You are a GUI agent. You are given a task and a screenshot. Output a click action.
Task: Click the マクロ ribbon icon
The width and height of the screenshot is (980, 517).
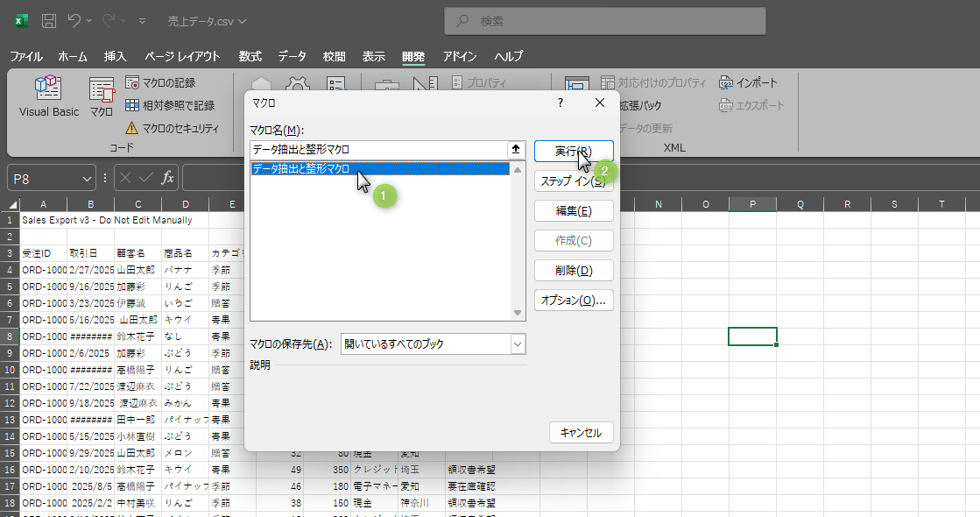point(102,89)
